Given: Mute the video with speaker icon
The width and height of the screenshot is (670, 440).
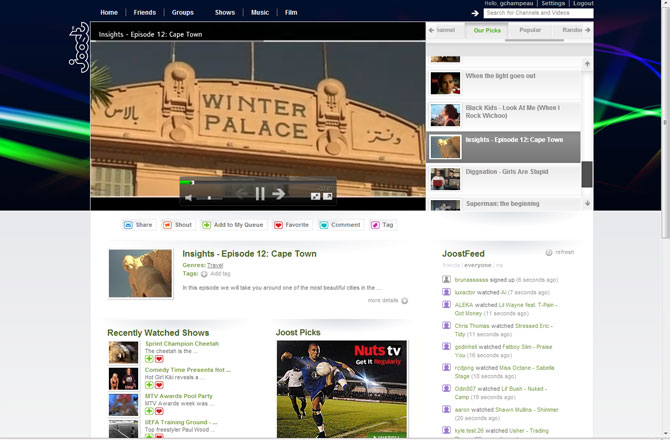Looking at the screenshot, I should (188, 197).
